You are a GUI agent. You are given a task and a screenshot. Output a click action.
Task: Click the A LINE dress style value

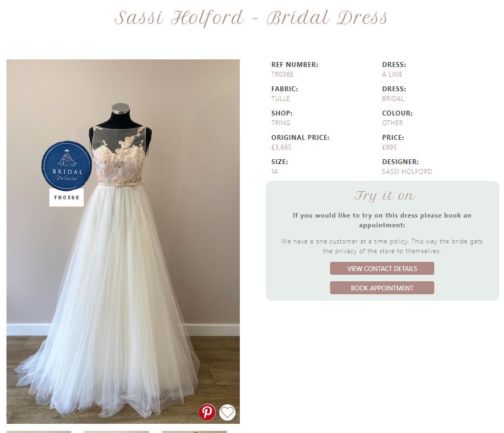(x=392, y=75)
